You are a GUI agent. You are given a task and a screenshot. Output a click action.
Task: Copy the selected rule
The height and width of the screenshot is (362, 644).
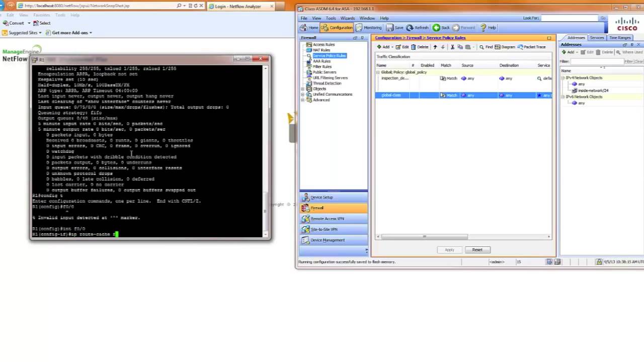(460, 47)
